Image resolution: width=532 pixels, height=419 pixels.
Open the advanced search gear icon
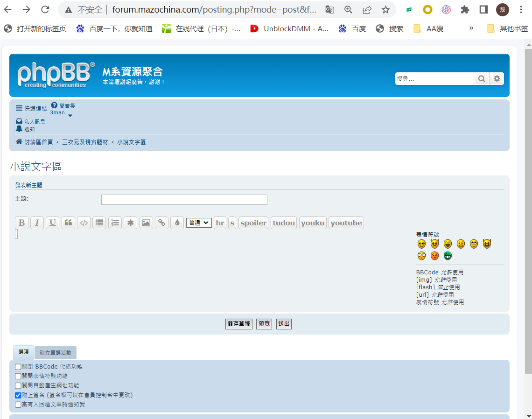pyautogui.click(x=497, y=79)
